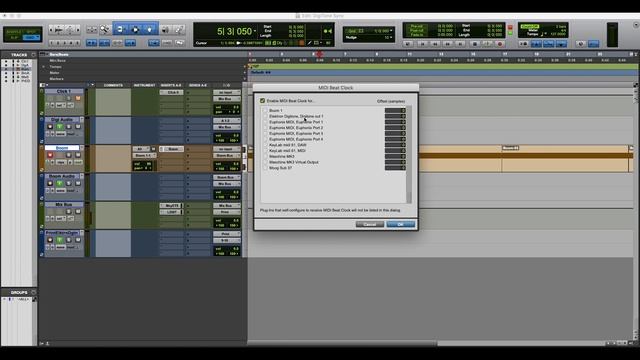
Task: Mute the Mix Bus track
Action: click(78, 211)
